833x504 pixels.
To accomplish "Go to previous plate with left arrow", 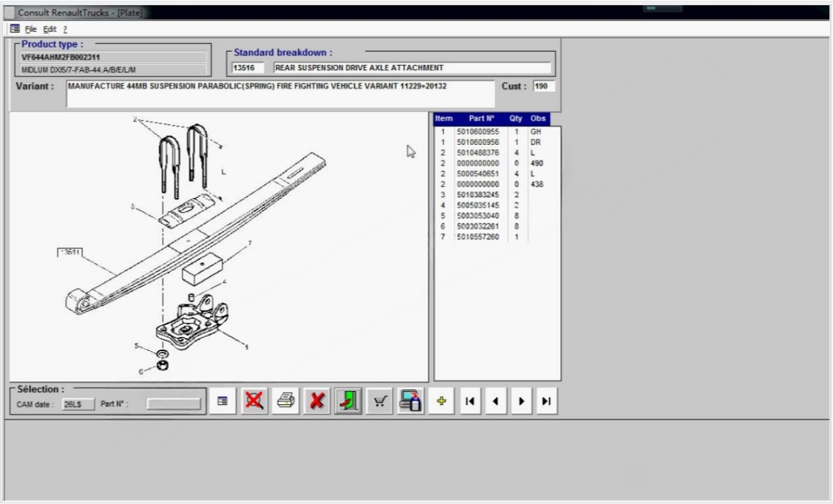I will [496, 401].
